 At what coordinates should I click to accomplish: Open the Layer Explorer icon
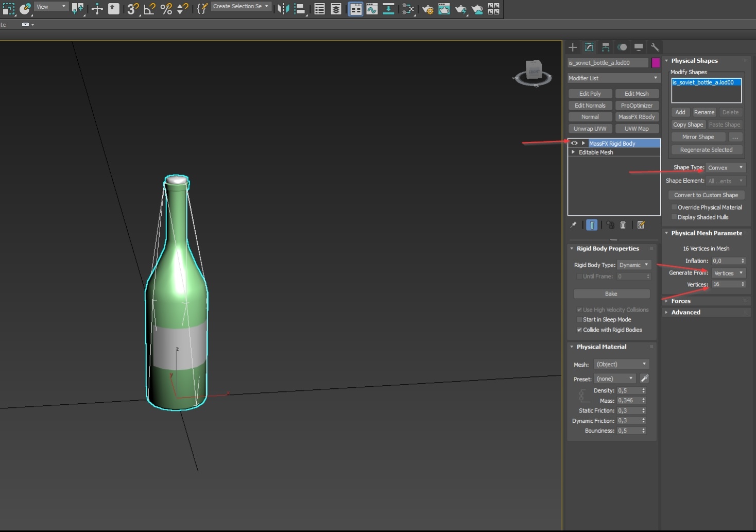pos(336,9)
